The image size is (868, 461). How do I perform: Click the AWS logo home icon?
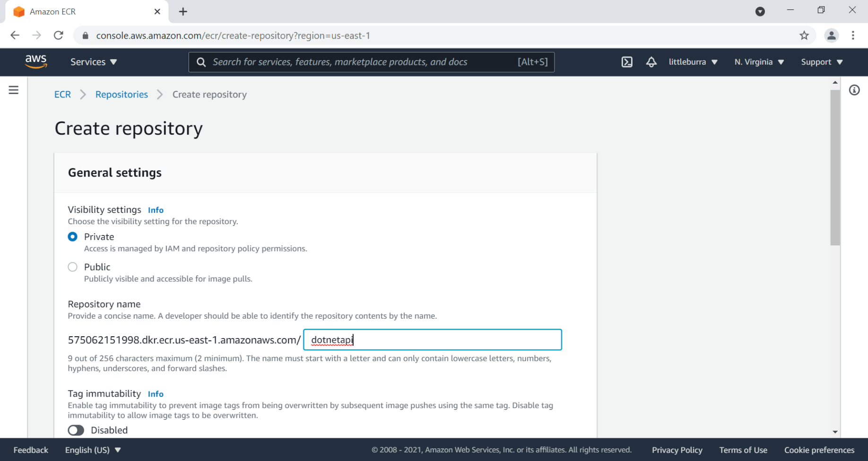pyautogui.click(x=36, y=61)
